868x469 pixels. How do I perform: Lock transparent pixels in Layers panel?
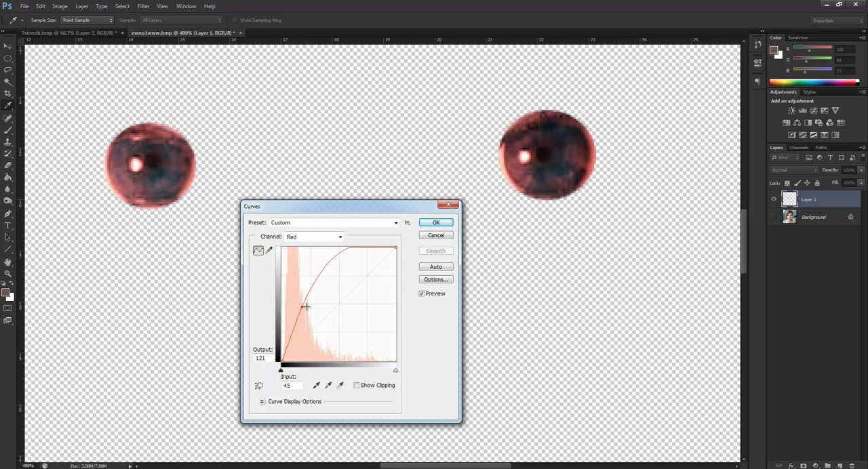pyautogui.click(x=787, y=183)
